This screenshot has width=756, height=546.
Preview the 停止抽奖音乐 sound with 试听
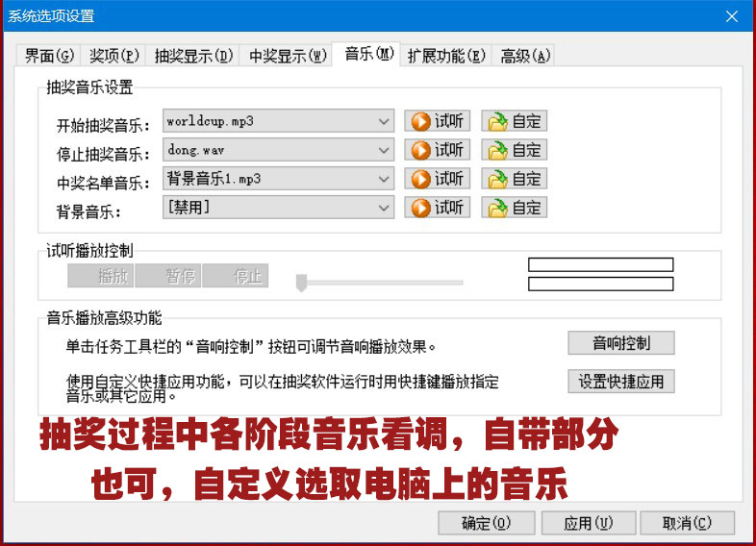(437, 150)
